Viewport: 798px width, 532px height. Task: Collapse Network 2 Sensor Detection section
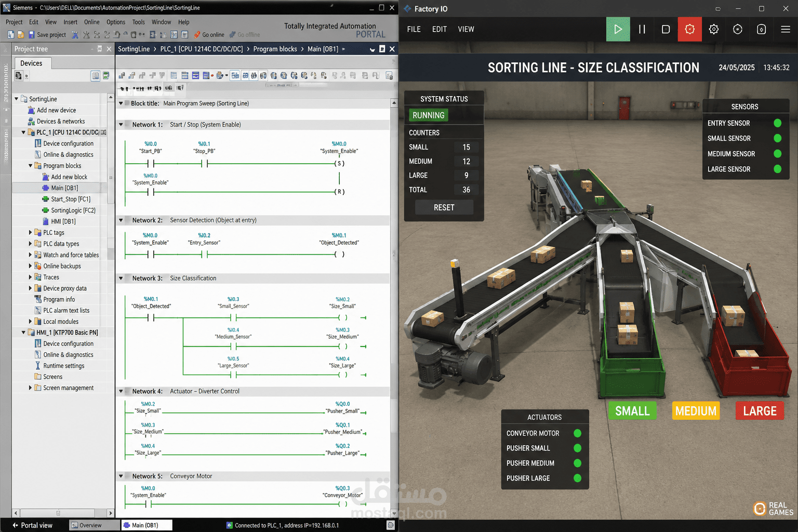(121, 220)
